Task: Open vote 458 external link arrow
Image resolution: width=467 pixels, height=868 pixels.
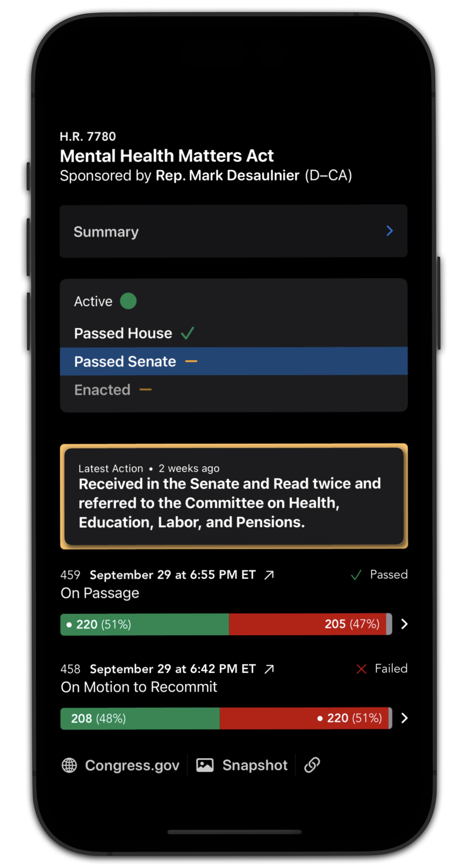Action: [x=269, y=669]
